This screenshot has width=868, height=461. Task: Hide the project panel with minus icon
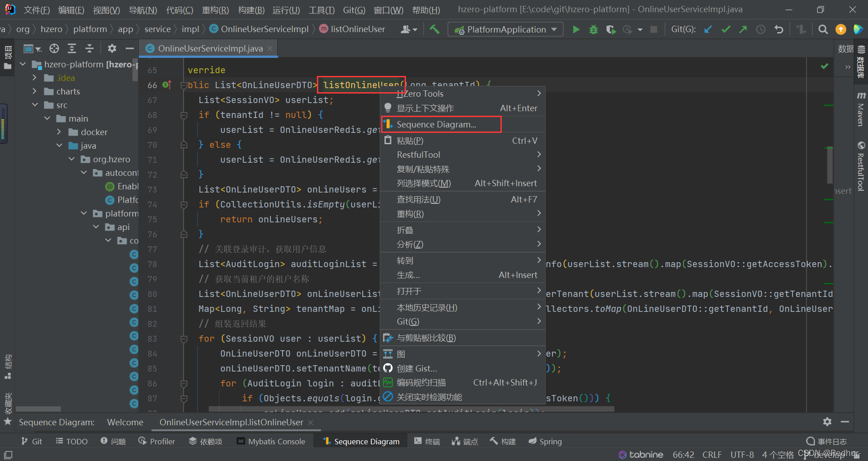click(x=130, y=48)
